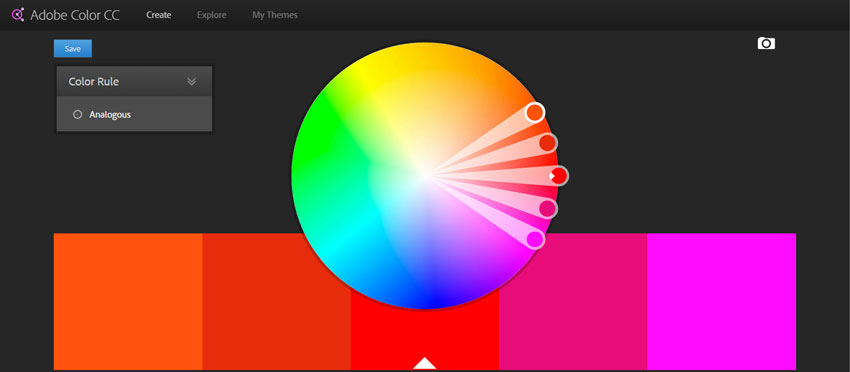Select the crimson pink palette swatch
The height and width of the screenshot is (372, 850).
[573, 302]
